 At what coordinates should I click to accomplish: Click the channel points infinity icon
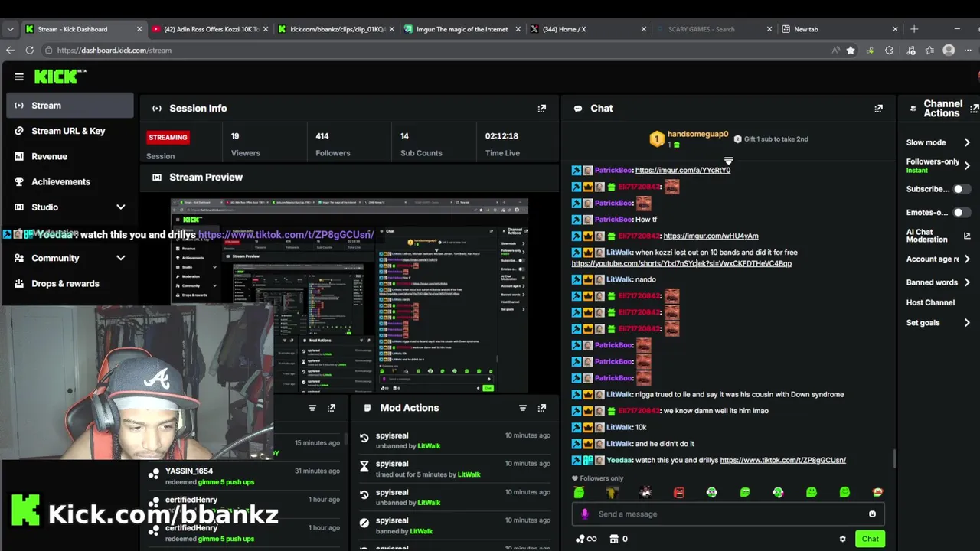(x=586, y=539)
